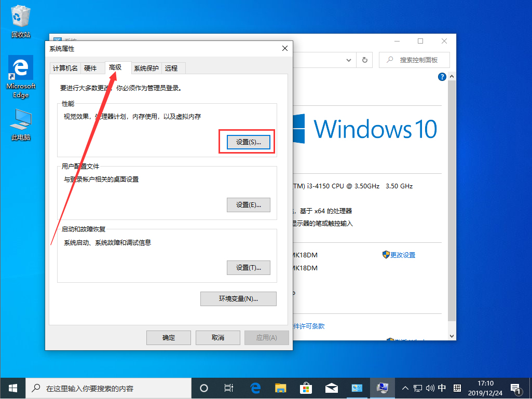Activate the Cortana circle icon

coord(203,388)
